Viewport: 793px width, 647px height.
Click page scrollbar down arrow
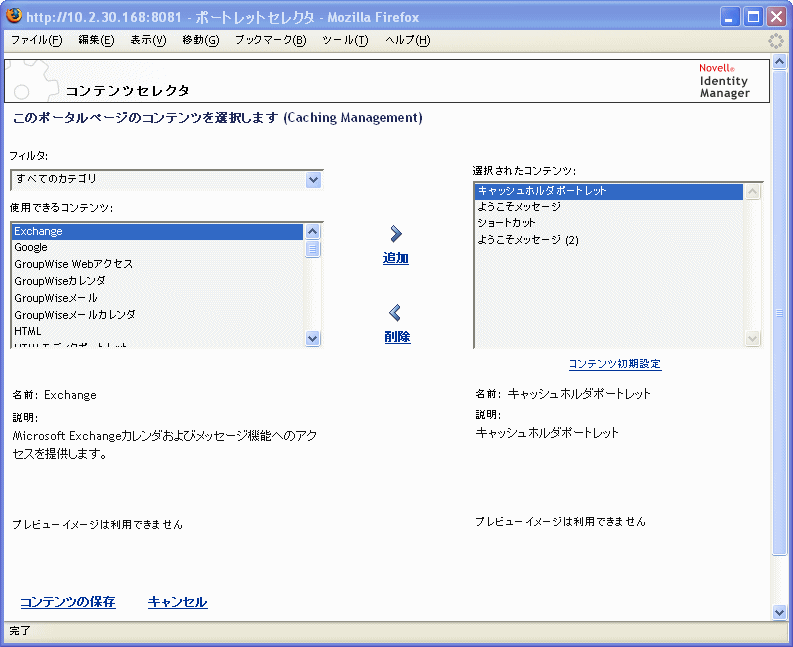point(779,612)
